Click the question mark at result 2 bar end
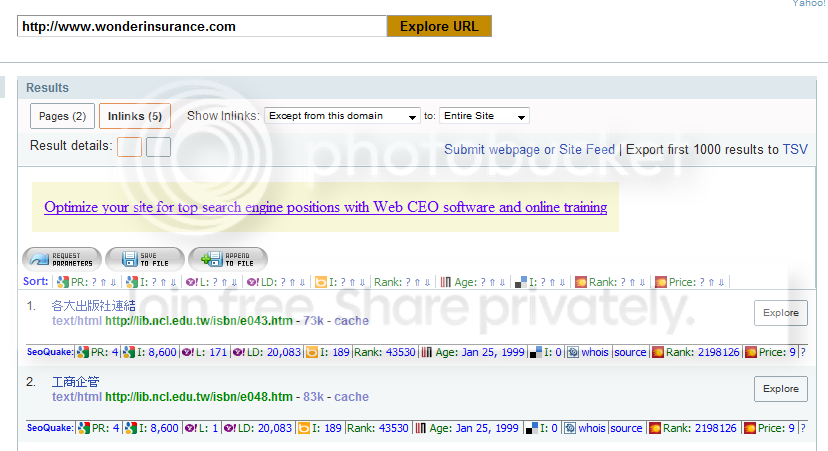 click(803, 428)
